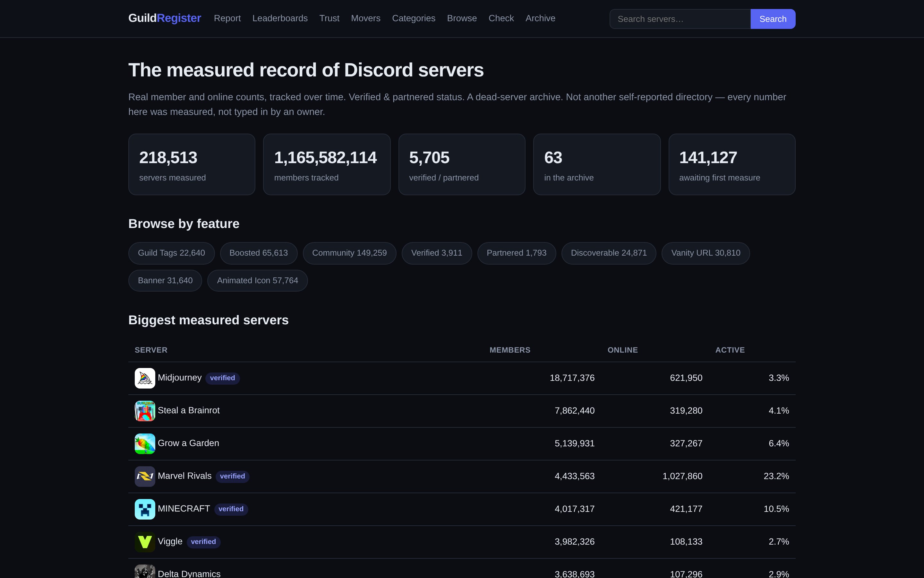Click the MEMBERS column header

[x=510, y=350]
